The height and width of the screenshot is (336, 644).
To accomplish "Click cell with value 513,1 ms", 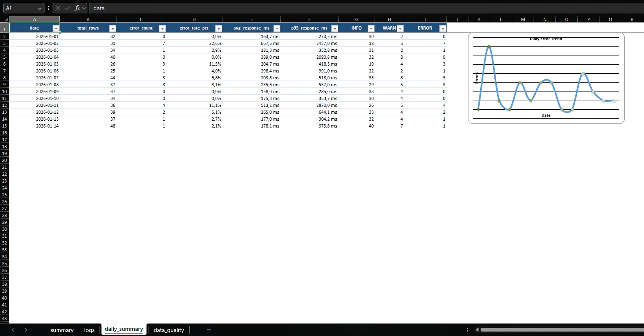I will pos(251,105).
